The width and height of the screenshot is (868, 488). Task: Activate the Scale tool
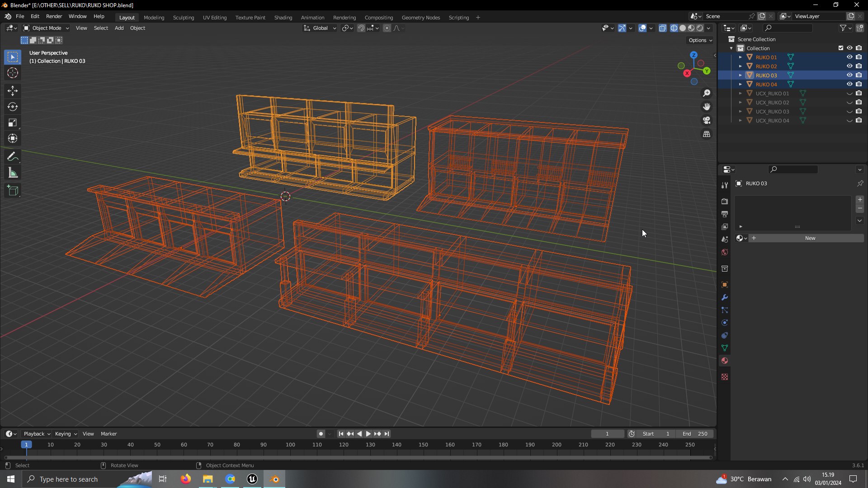pyautogui.click(x=13, y=122)
